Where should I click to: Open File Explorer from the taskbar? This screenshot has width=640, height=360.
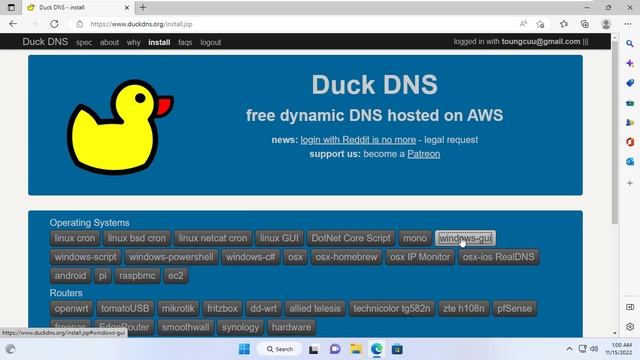point(356,349)
